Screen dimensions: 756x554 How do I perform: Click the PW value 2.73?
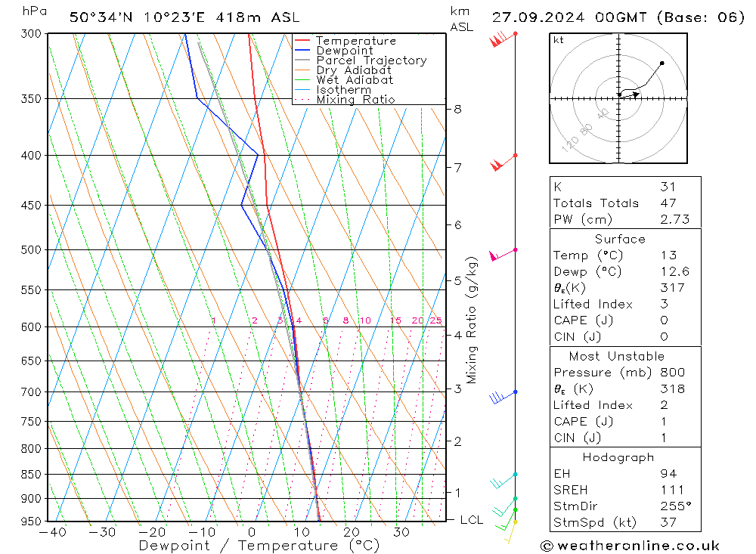(x=675, y=220)
